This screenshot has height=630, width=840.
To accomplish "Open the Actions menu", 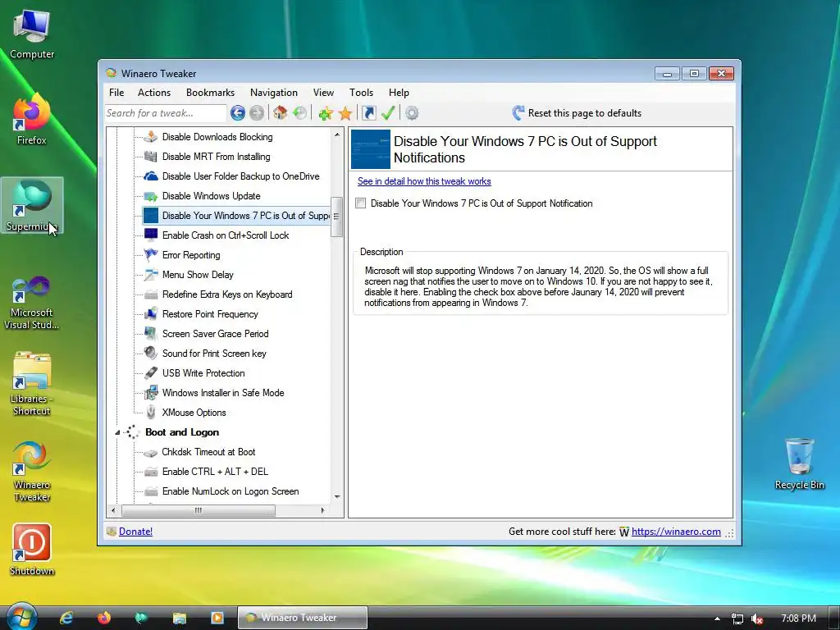I will click(154, 93).
